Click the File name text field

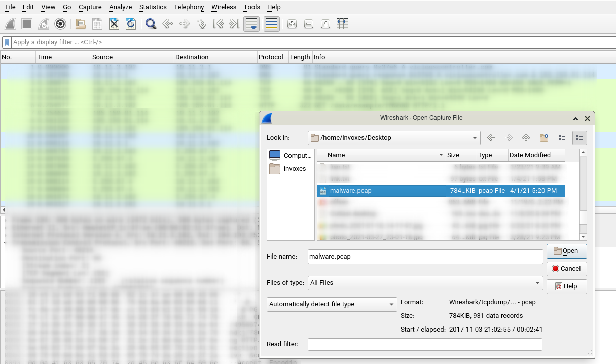coord(425,257)
